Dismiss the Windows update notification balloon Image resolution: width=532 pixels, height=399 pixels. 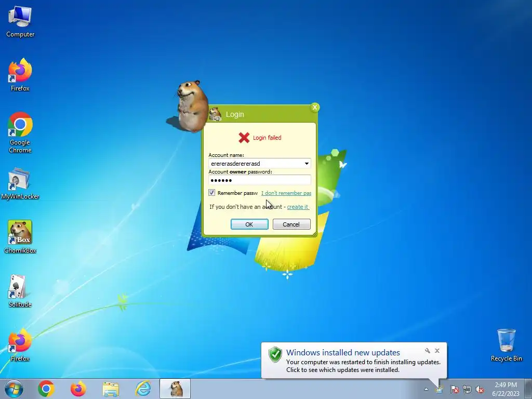[x=437, y=351]
